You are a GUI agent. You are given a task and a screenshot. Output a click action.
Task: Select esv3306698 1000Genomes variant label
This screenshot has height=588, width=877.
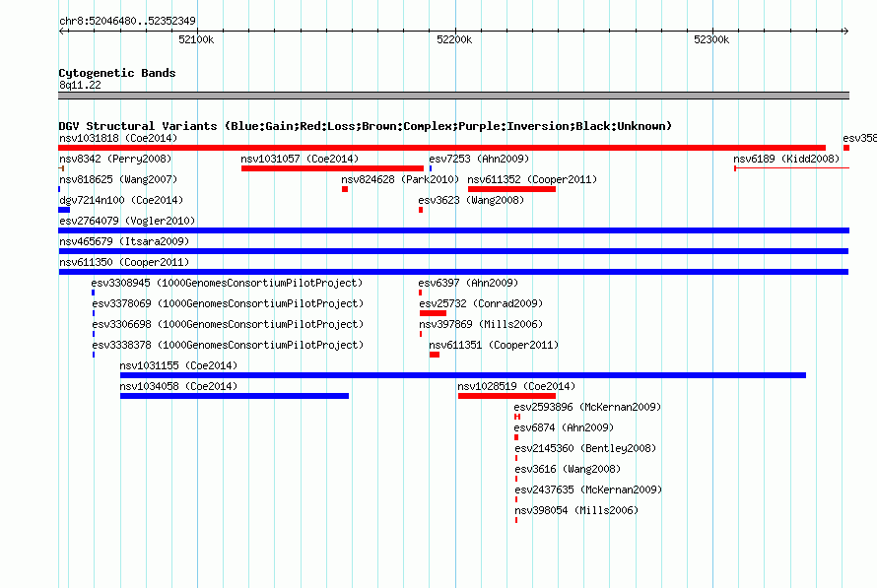228,324
